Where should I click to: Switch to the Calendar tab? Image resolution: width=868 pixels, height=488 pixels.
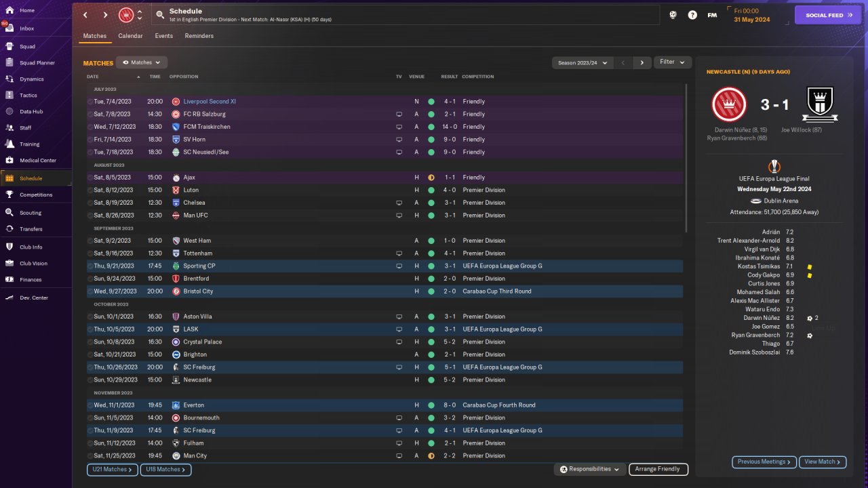[x=130, y=36]
